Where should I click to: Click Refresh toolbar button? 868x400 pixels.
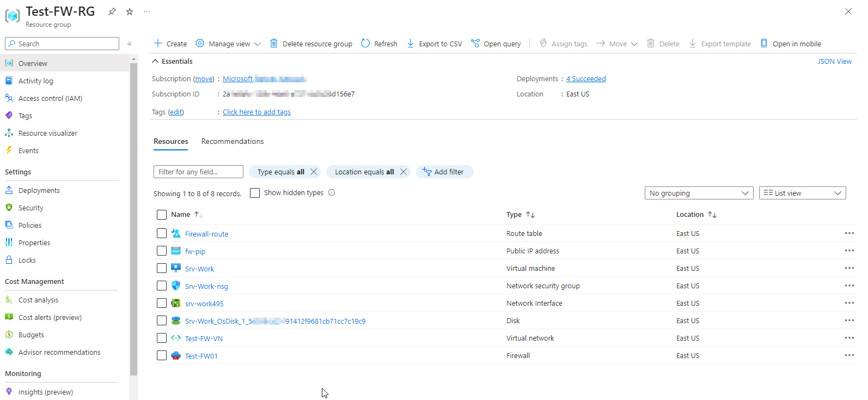pyautogui.click(x=379, y=44)
